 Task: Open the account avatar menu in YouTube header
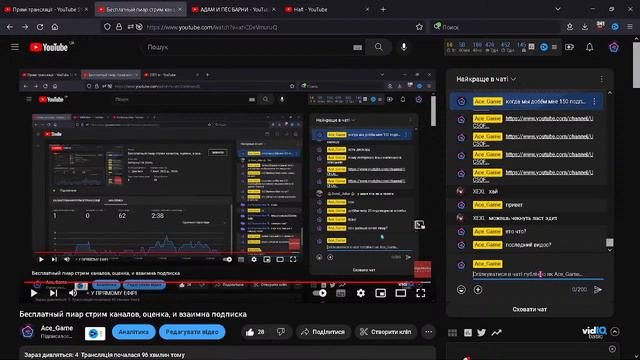pyautogui.click(x=613, y=47)
